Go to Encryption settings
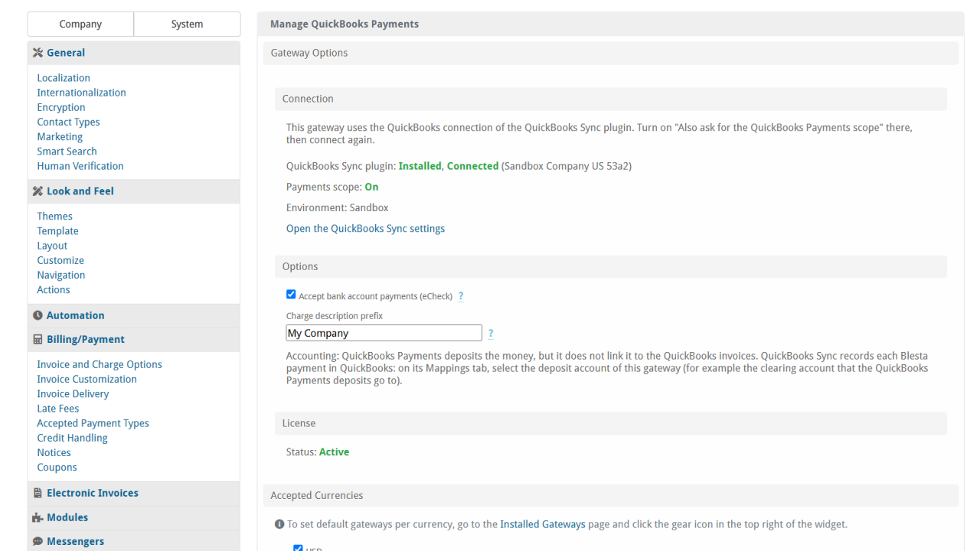The image size is (980, 551). [x=61, y=107]
